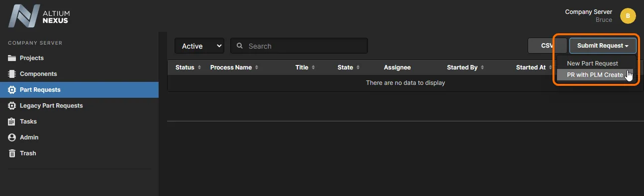The width and height of the screenshot is (644, 196).
Task: Export list with CSV button
Action: tap(547, 46)
